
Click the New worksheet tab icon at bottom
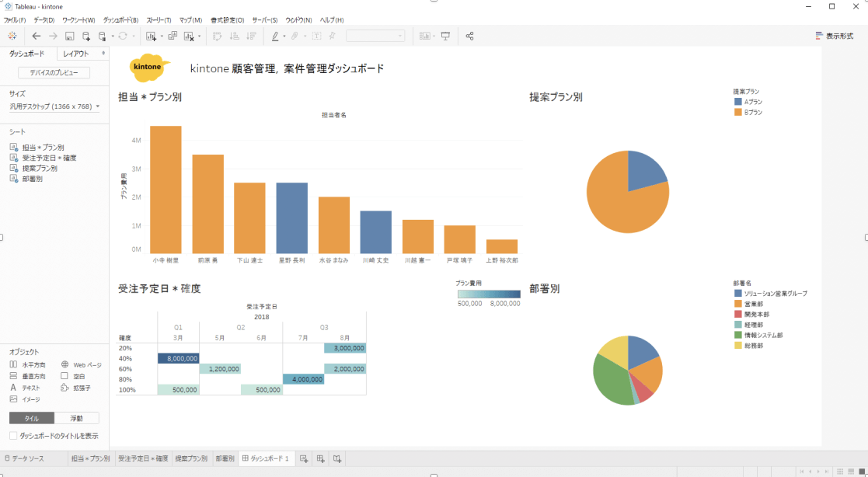click(x=303, y=458)
